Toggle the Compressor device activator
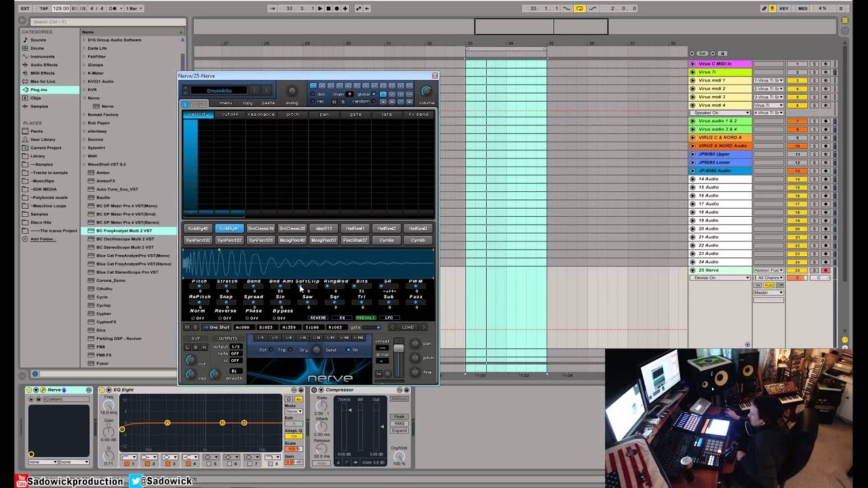Viewport: 868px width, 488px height. (x=315, y=390)
